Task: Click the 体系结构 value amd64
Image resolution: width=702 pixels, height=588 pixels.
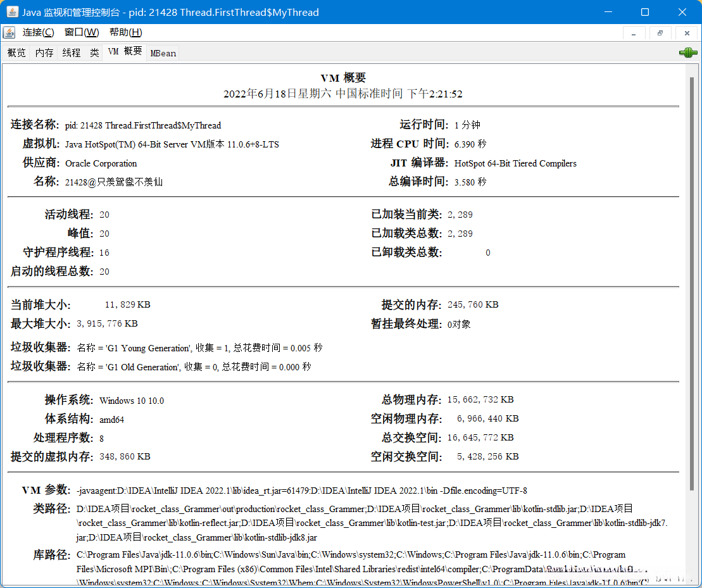Action: point(111,420)
